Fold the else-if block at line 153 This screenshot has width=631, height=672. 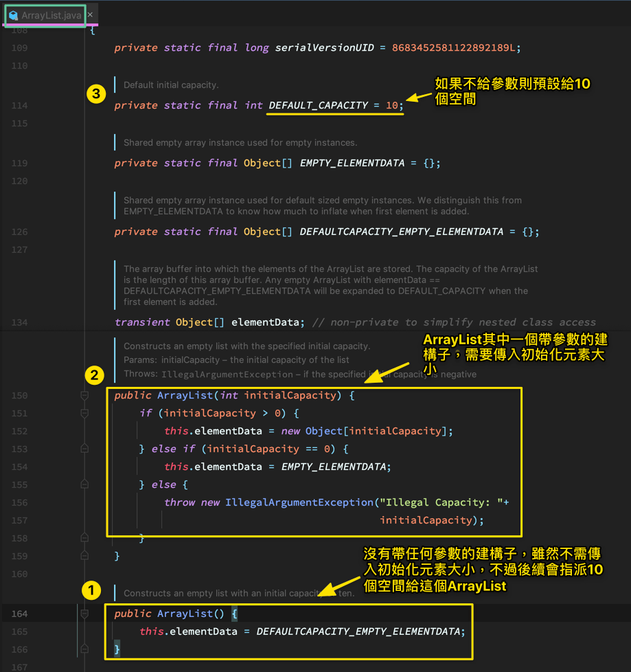tap(84, 449)
